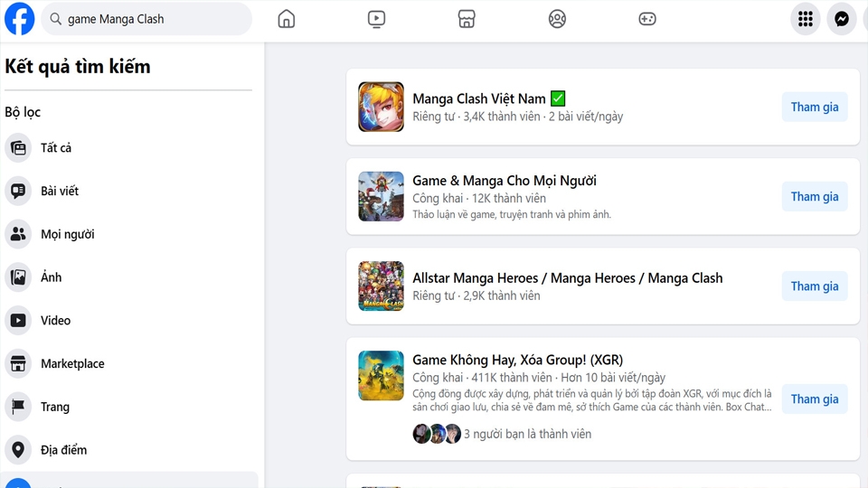Click 'Công khai · 12K thành viên' text
The image size is (868, 488).
tap(479, 198)
